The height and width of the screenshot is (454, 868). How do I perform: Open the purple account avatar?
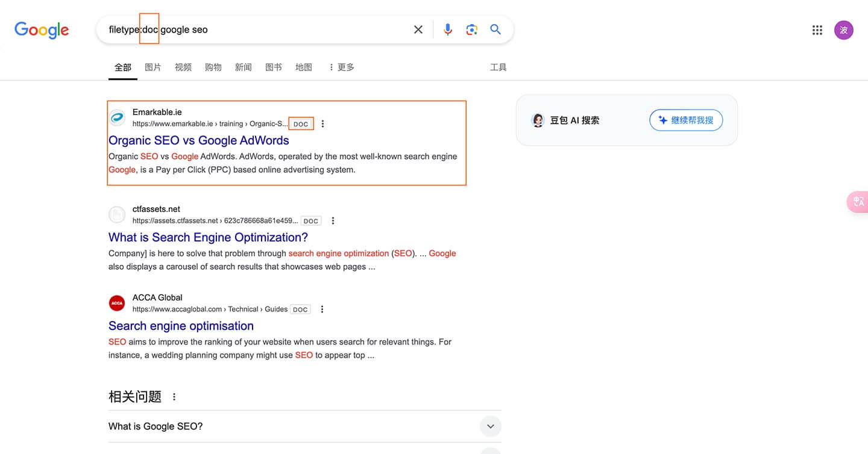[x=844, y=30]
